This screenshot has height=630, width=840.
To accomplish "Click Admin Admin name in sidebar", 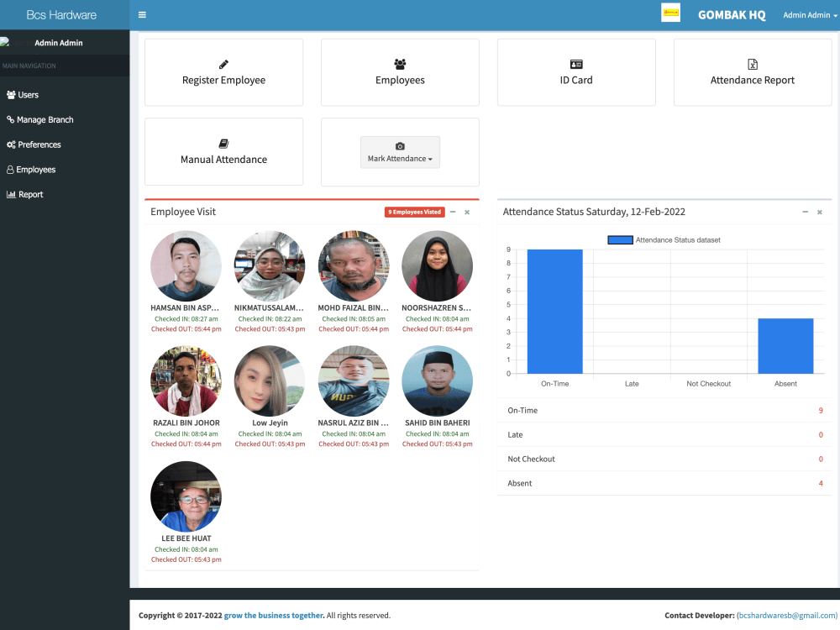I will point(59,43).
